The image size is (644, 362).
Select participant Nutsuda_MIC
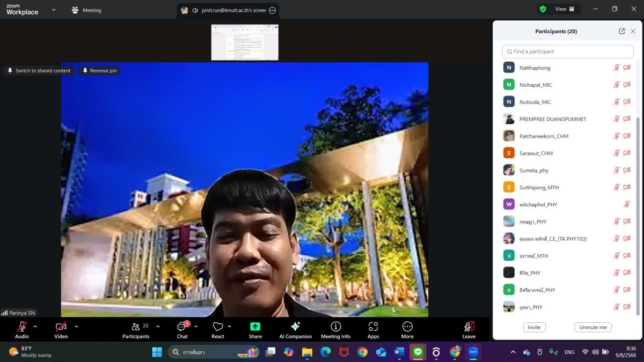(568, 102)
